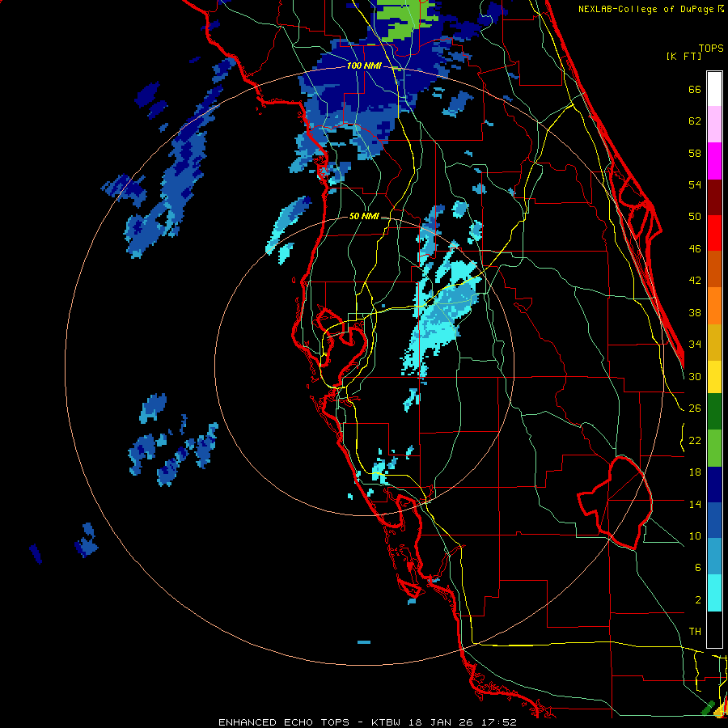Click the NEXLAB-College of DuPage label

click(647, 9)
